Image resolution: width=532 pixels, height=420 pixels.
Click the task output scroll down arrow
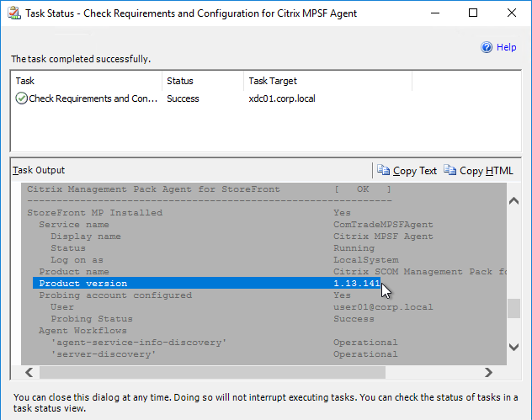tap(513, 347)
